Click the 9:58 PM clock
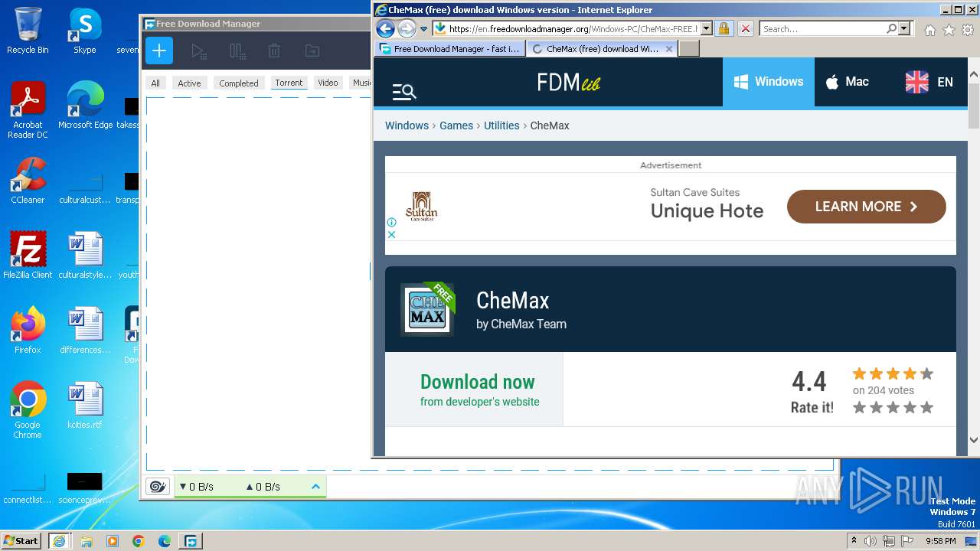Image resolution: width=980 pixels, height=551 pixels. coord(940,541)
